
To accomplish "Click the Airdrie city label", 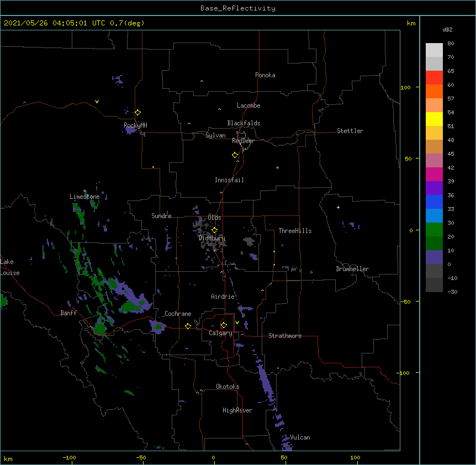I will tap(223, 297).
